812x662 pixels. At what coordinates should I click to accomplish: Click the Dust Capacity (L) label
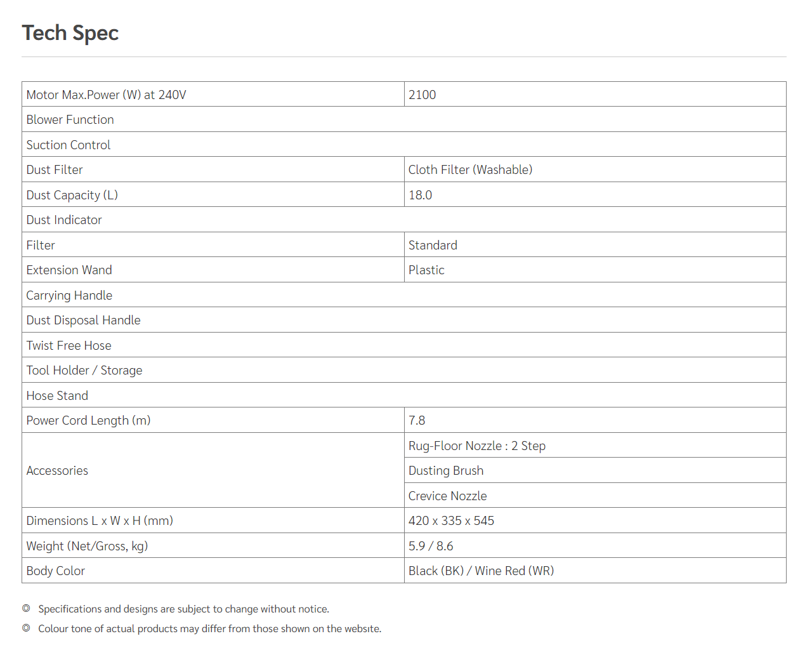(72, 195)
